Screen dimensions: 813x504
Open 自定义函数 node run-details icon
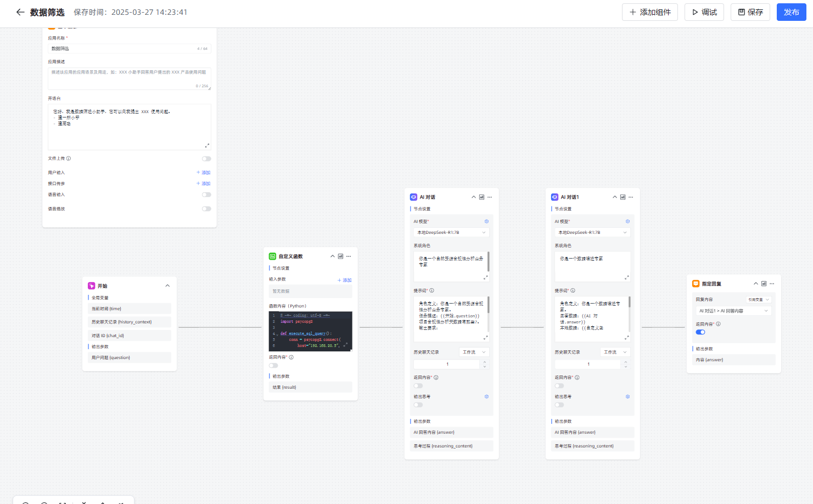(341, 256)
